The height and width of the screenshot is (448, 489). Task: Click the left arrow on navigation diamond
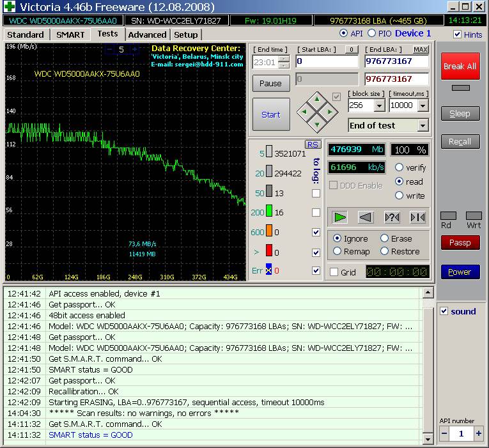[304, 112]
